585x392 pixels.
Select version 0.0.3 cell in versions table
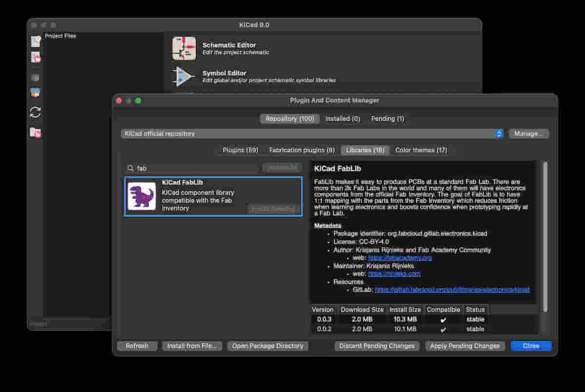324,319
